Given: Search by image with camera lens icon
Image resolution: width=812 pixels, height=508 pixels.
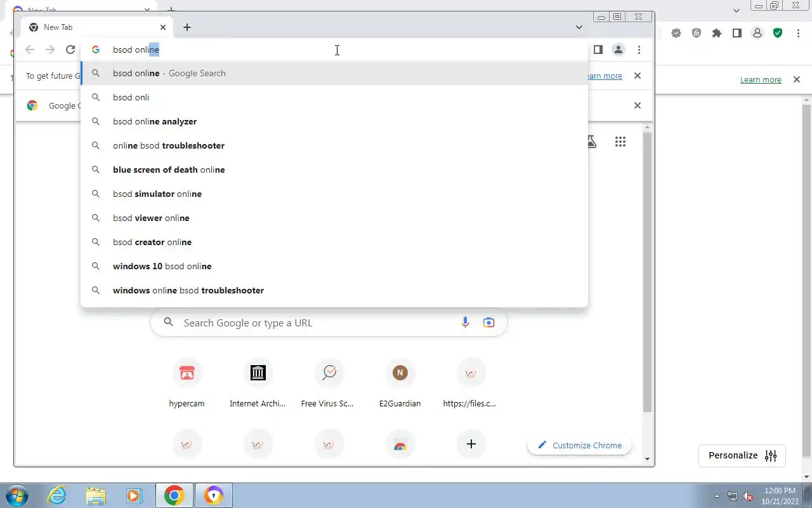Looking at the screenshot, I should pos(488,323).
